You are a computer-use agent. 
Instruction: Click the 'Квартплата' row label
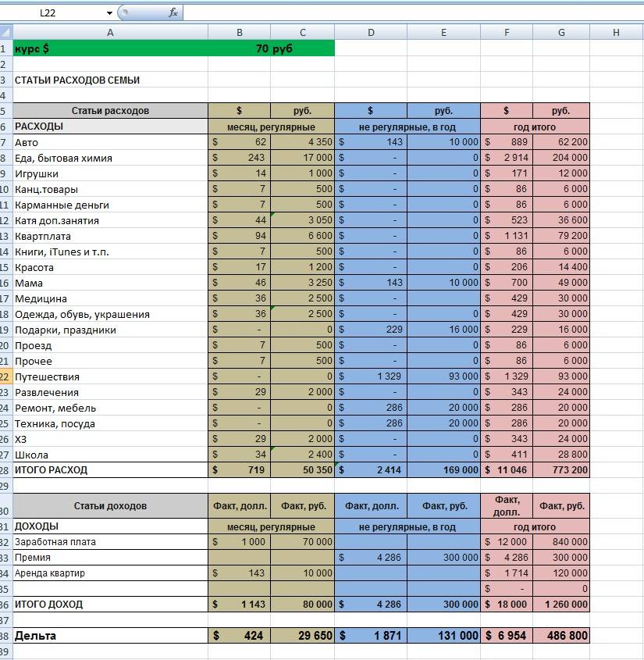(x=110, y=236)
